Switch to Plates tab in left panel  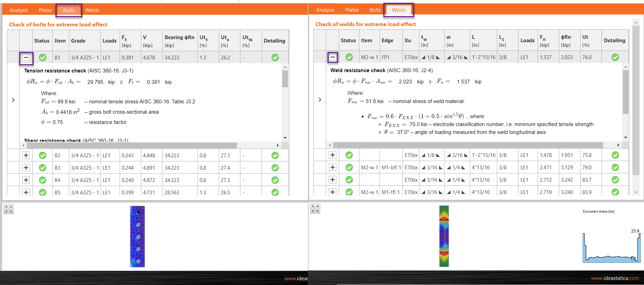tap(45, 10)
